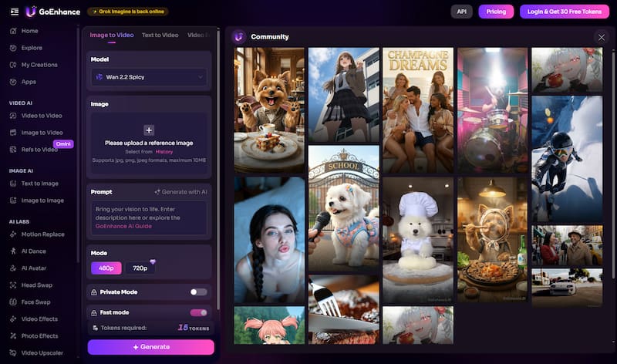Collapse the sidebar with the menu icon
This screenshot has width=617, height=364.
point(15,12)
